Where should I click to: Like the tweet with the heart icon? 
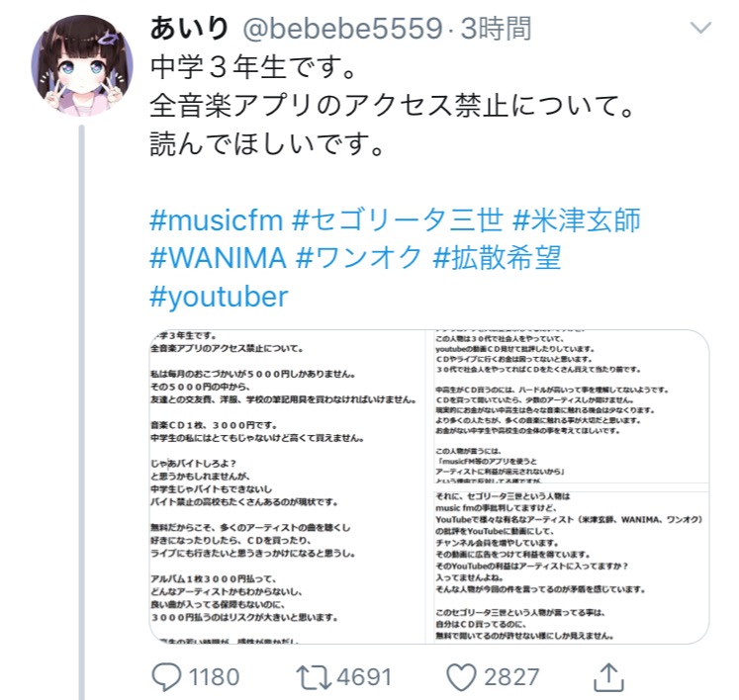[461, 677]
